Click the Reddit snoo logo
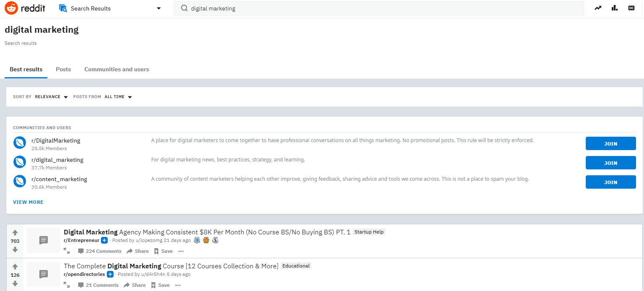The image size is (644, 291). (x=11, y=8)
